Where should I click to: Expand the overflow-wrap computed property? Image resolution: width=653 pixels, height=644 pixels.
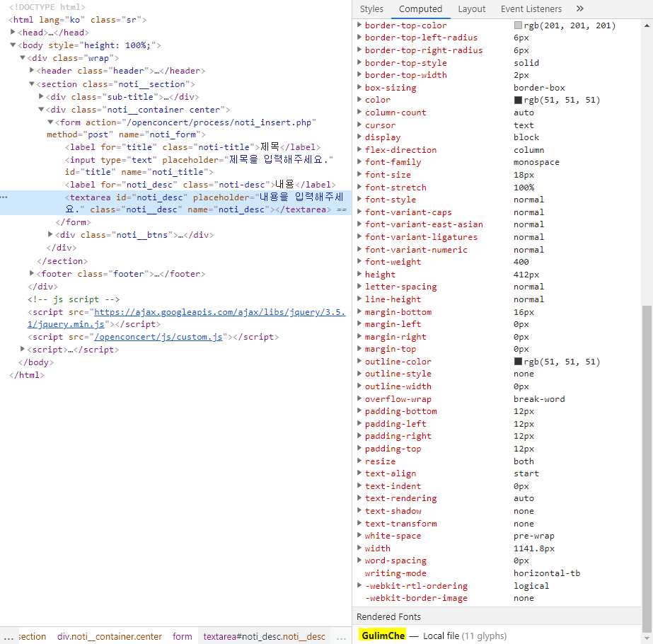click(x=359, y=398)
